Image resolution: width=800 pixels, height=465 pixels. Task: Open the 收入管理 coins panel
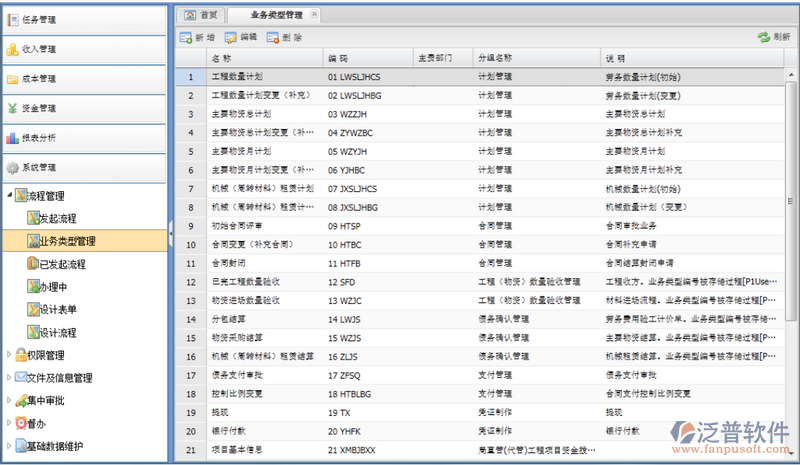point(40,49)
